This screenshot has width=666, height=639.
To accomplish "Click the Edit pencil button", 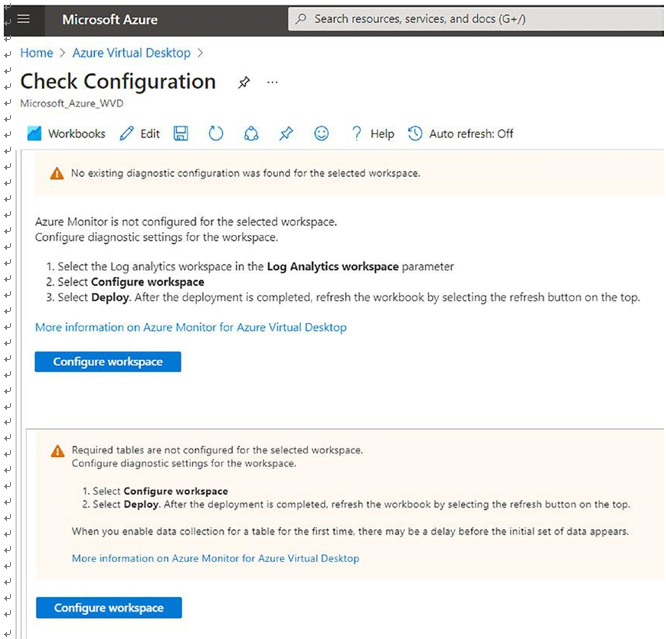I will [x=140, y=133].
